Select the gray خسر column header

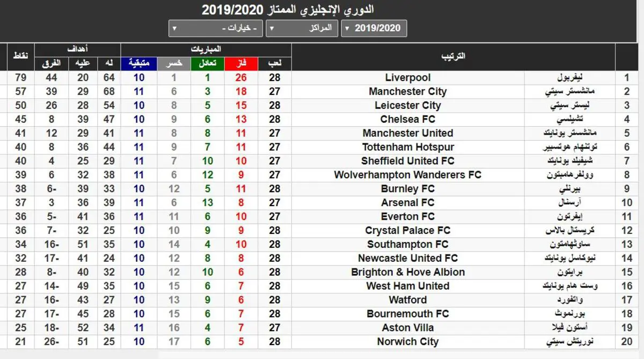[x=173, y=63]
